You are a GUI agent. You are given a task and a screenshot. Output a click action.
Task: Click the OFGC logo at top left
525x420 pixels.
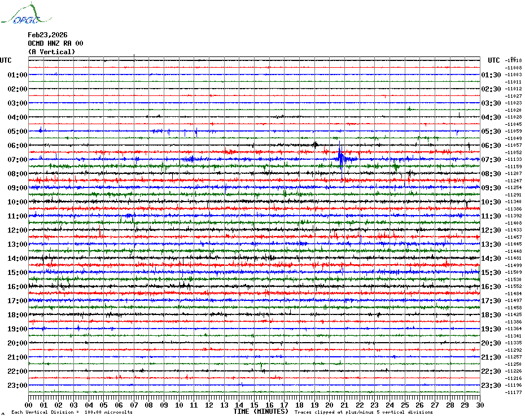point(26,14)
